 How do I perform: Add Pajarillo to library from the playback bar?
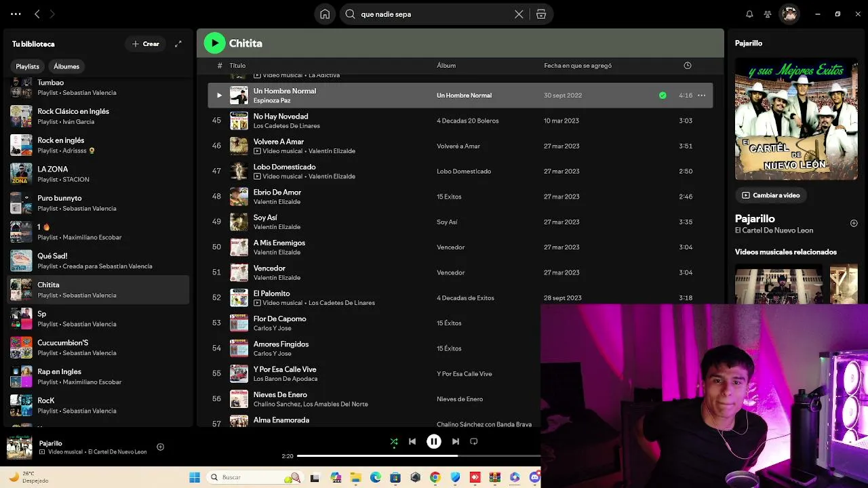tap(161, 447)
